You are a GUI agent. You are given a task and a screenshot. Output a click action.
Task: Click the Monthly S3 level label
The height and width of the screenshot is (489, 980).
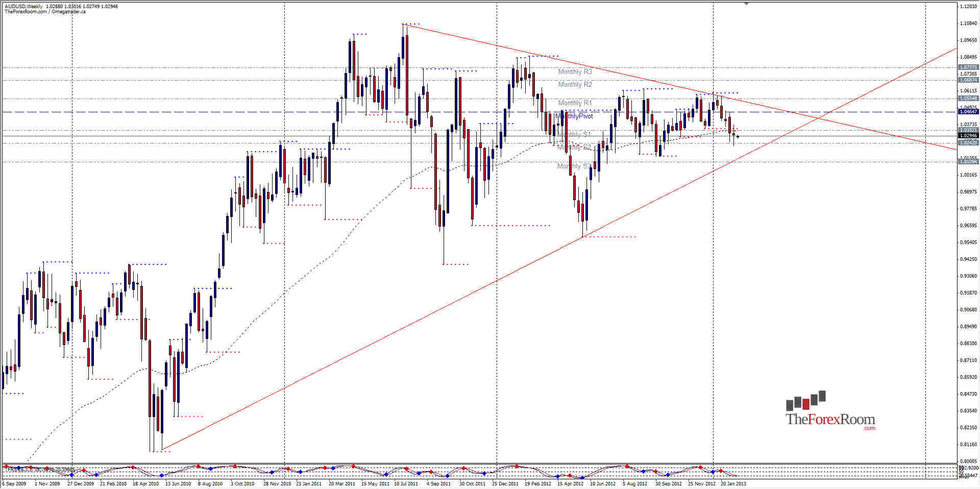(574, 166)
